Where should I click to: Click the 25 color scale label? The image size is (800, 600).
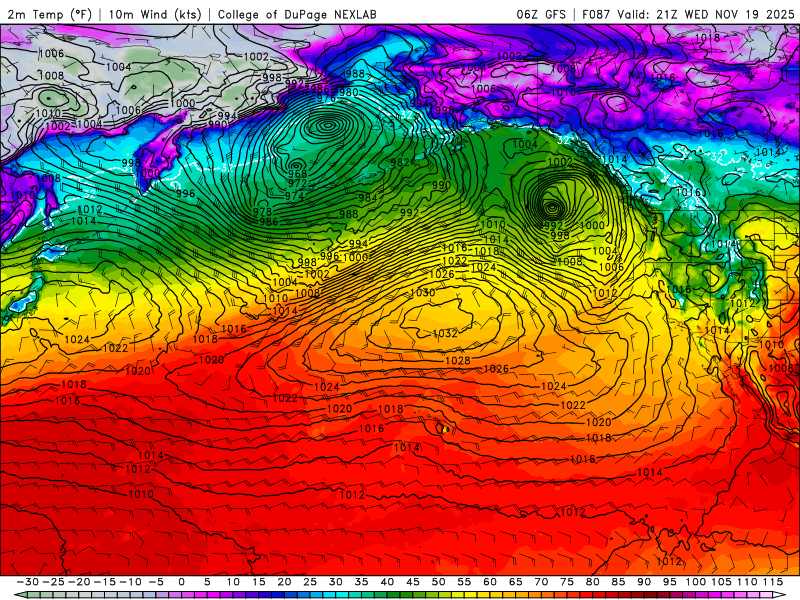tap(310, 582)
